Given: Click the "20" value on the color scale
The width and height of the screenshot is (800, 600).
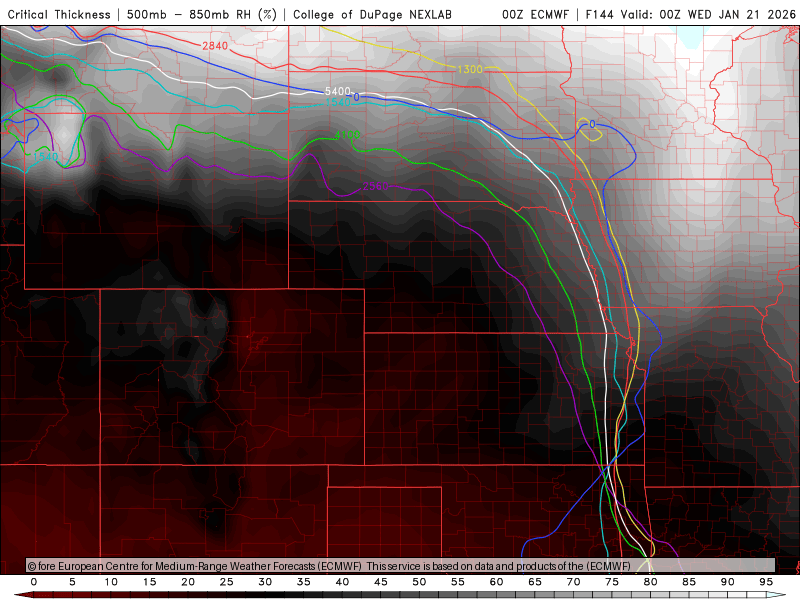Looking at the screenshot, I should coord(188,582).
